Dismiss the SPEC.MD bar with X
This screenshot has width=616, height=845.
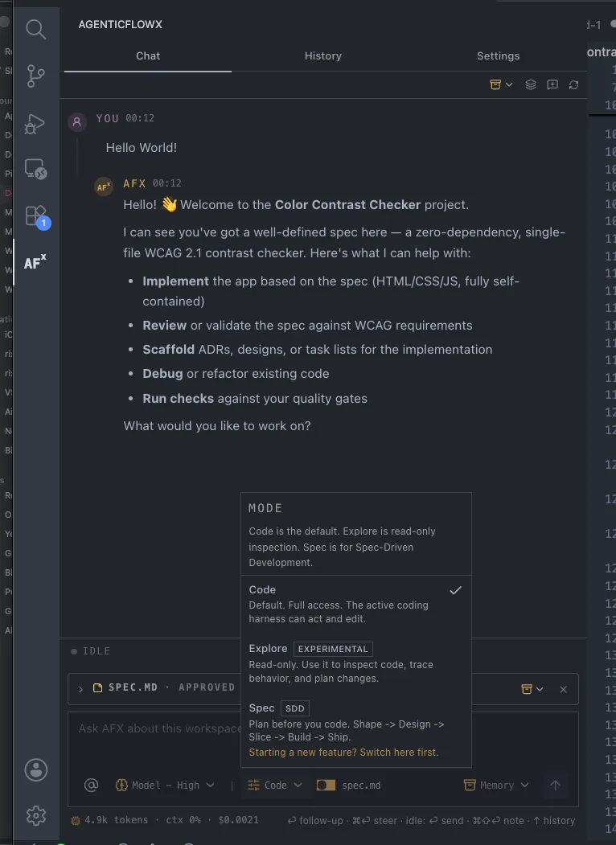[x=563, y=689]
